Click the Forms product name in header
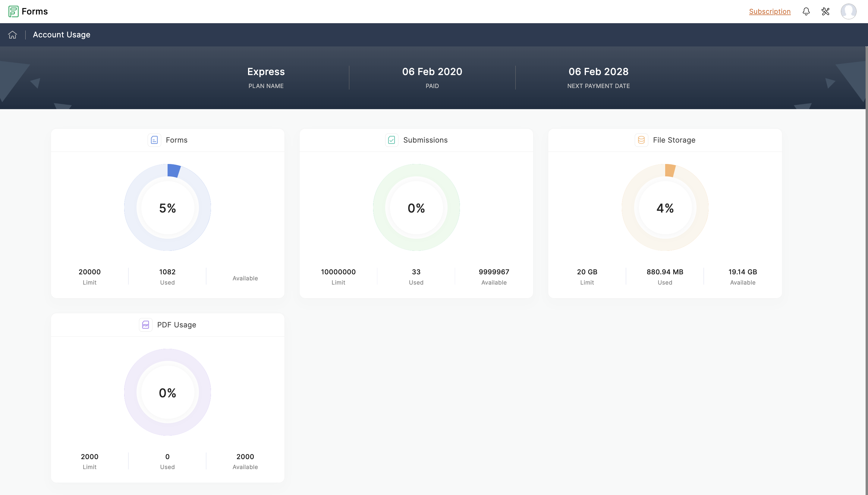This screenshot has width=868, height=495. pos(35,11)
